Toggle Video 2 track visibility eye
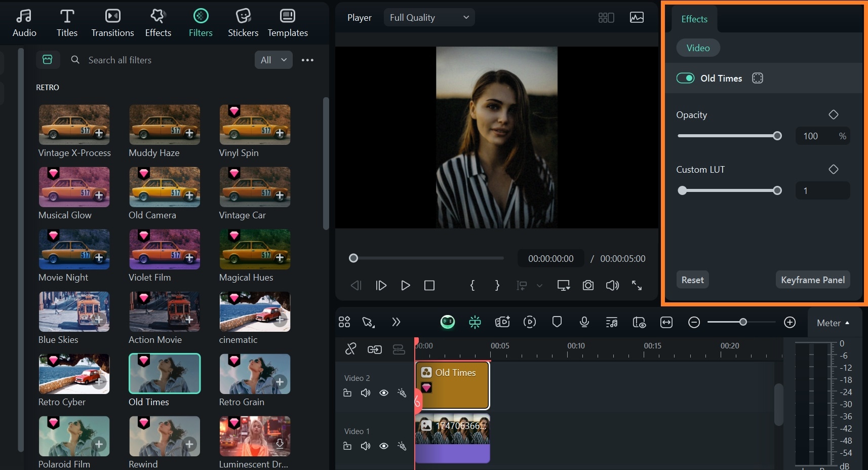 click(384, 393)
